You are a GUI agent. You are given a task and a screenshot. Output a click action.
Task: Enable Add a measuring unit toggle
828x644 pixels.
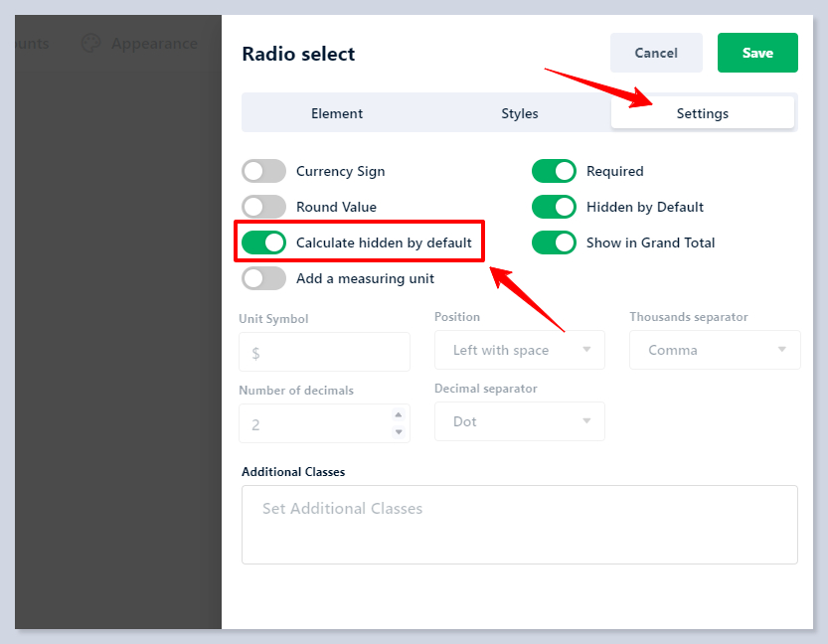[x=263, y=278]
